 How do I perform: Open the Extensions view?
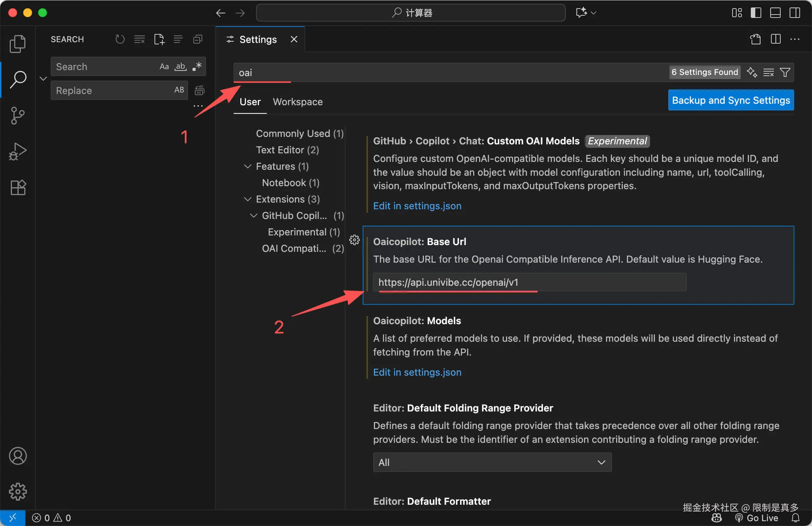point(18,187)
